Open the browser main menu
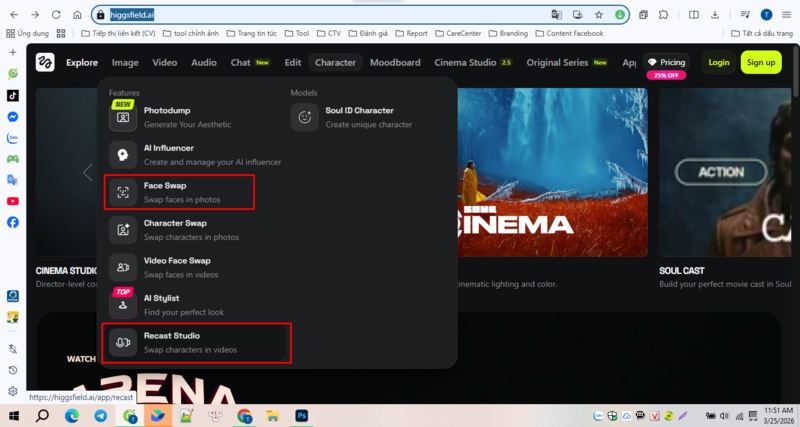This screenshot has height=427, width=800. (x=786, y=15)
